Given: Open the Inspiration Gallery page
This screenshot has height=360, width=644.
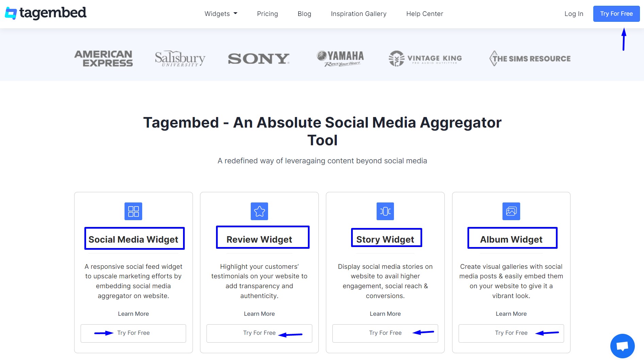Looking at the screenshot, I should (x=359, y=14).
